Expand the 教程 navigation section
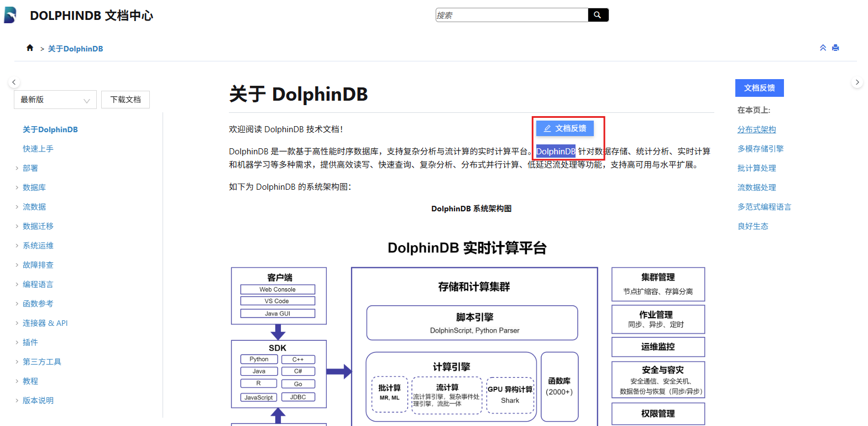 coord(17,381)
